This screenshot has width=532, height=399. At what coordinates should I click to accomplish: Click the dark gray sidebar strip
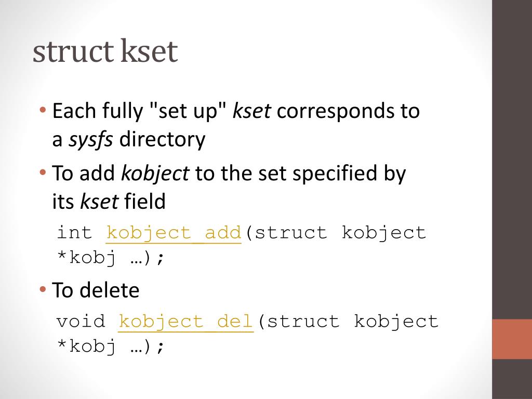point(512,159)
